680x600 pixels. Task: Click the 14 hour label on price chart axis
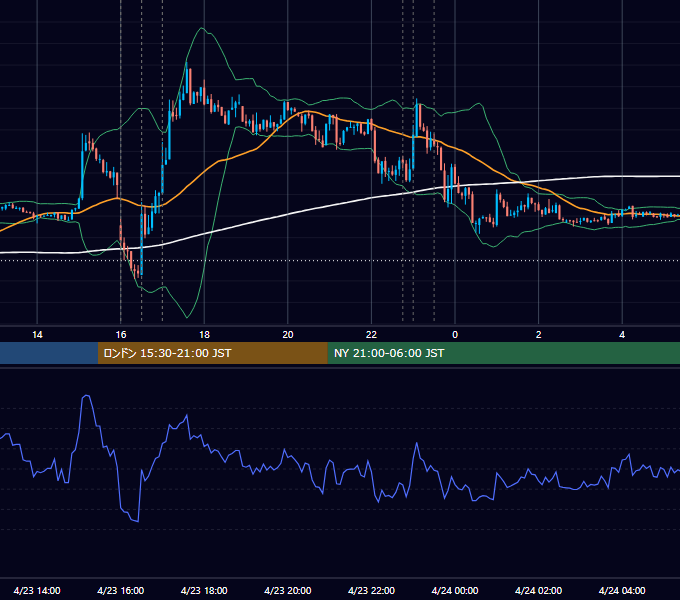coord(37,335)
